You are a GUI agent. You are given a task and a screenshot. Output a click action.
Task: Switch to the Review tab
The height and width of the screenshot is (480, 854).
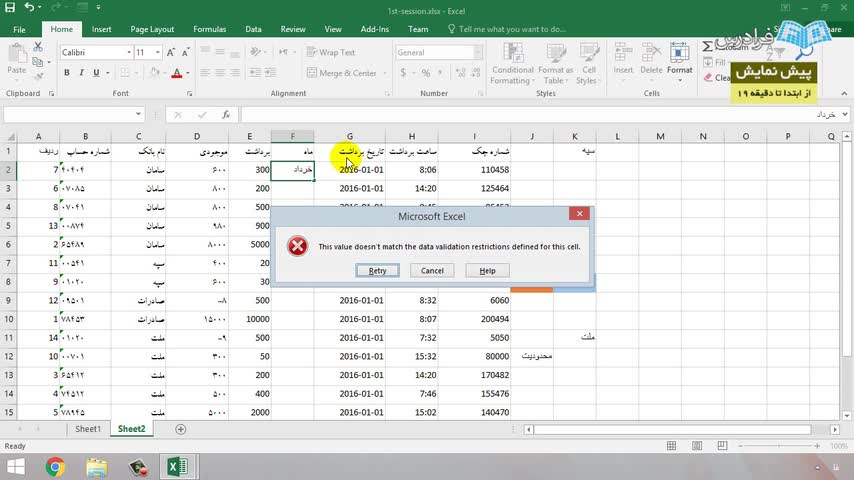tap(293, 29)
